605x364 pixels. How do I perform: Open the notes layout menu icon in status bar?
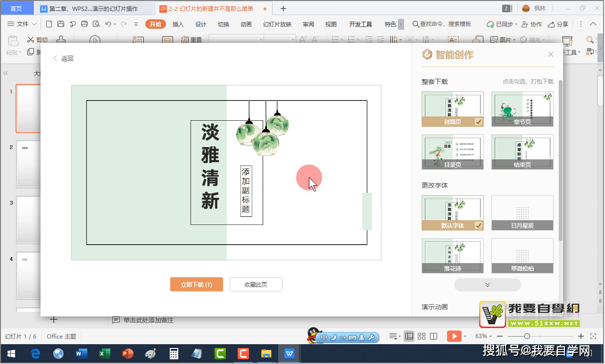[x=394, y=336]
